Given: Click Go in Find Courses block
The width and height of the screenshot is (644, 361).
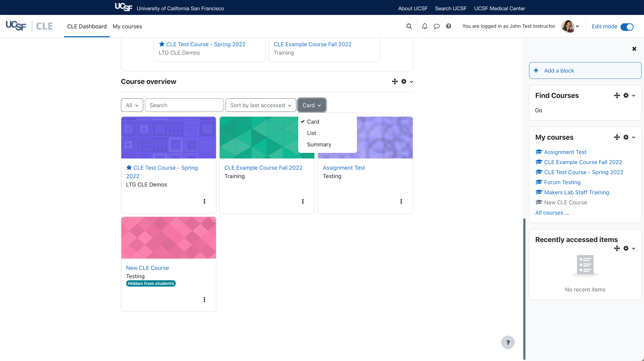Looking at the screenshot, I should [539, 110].
